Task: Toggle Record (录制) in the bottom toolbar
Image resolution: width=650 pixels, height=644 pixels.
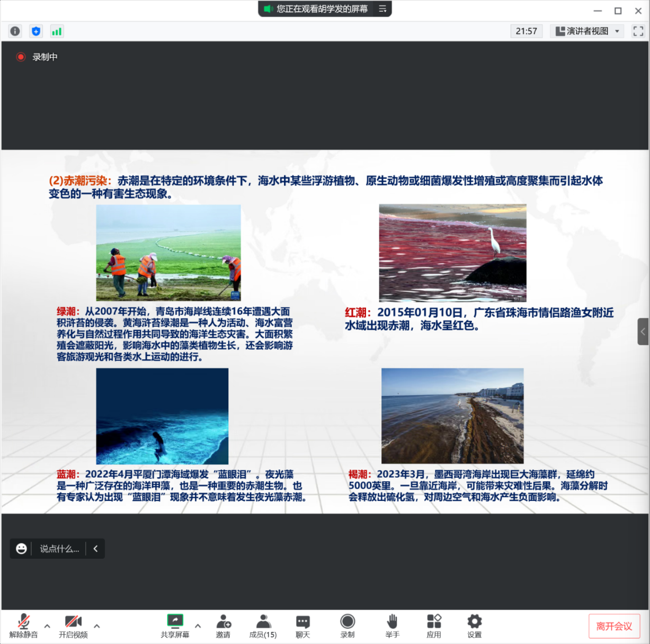Action: 348,626
